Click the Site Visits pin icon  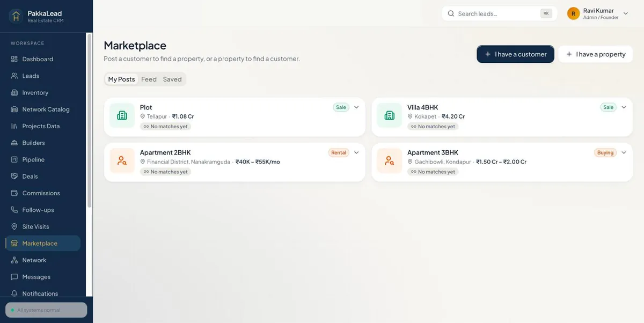[x=14, y=226]
